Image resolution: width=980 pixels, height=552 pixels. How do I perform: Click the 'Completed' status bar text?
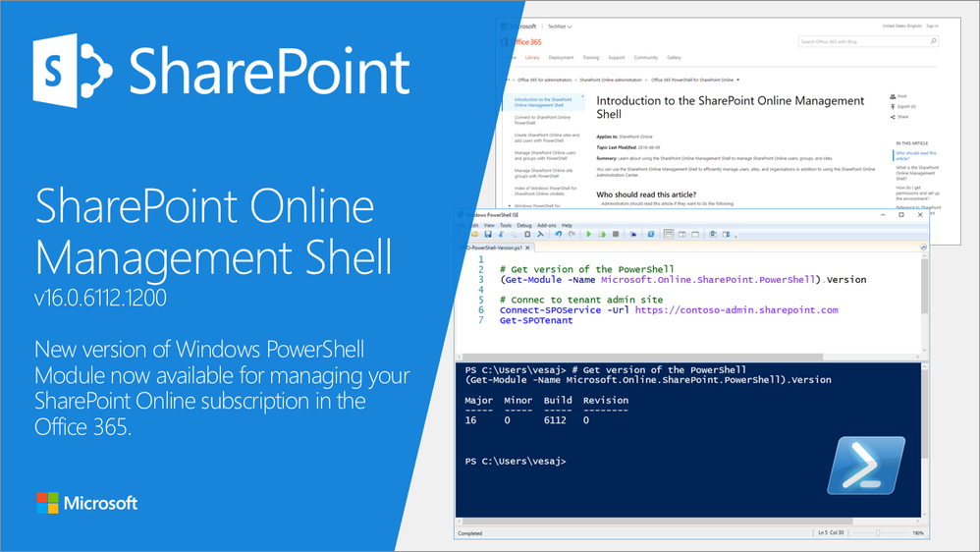[470, 533]
